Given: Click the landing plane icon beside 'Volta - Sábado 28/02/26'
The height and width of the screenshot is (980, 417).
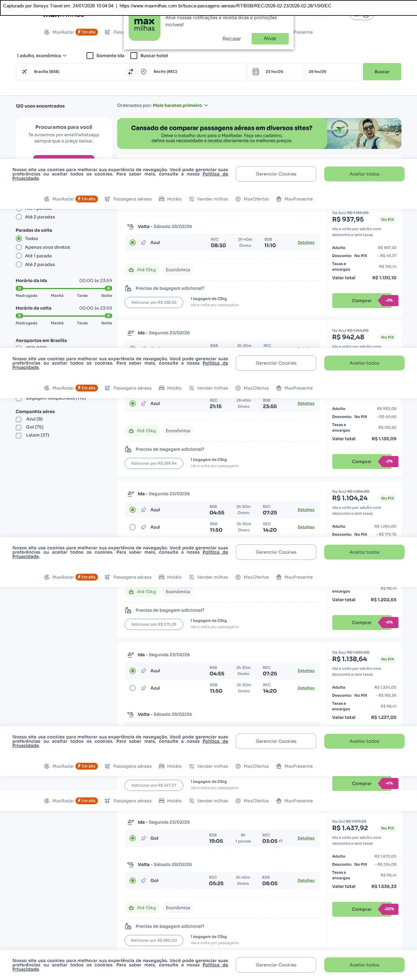Looking at the screenshot, I should [130, 226].
